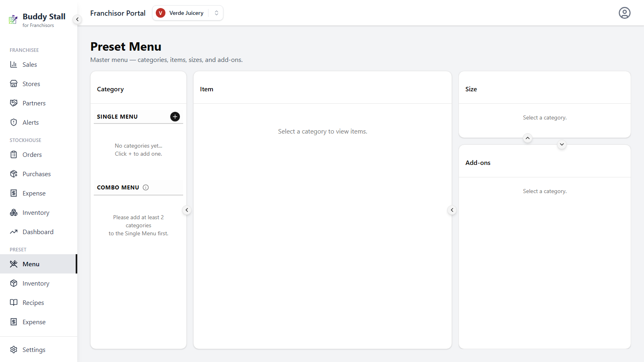Open the Recipes page
Screen dimensions: 644x362
(x=39, y=302)
